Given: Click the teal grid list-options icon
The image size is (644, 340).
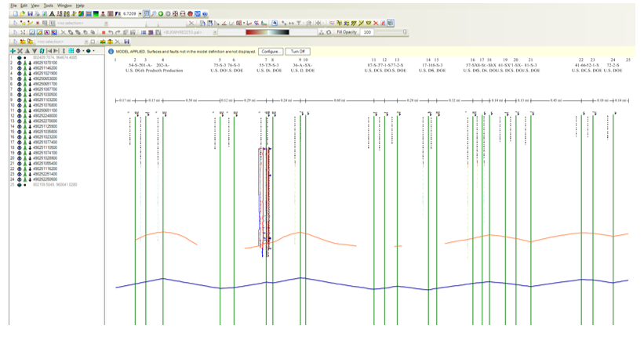Looking at the screenshot, I should click(71, 51).
